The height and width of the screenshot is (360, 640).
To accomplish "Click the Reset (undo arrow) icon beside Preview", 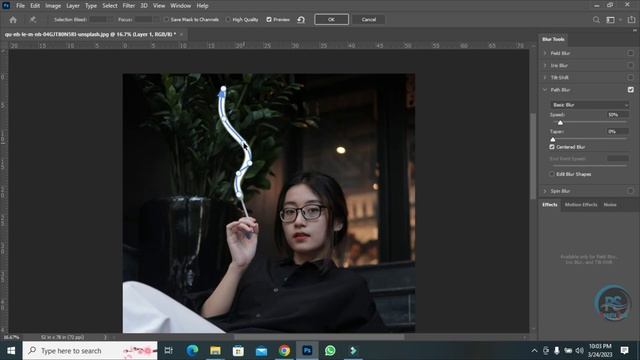I will [301, 20].
